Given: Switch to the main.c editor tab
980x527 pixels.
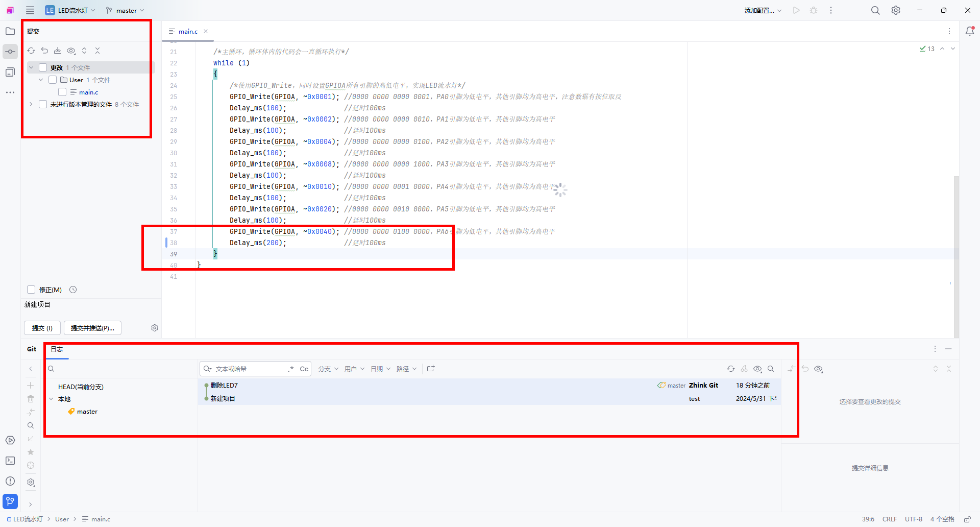Looking at the screenshot, I should (187, 31).
